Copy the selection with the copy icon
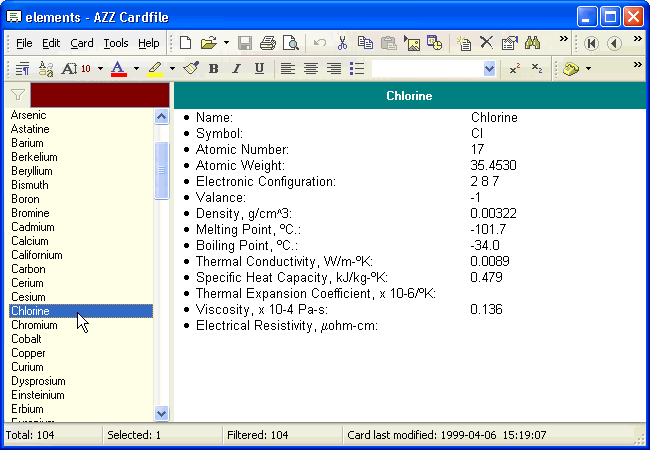Screen dimensions: 650x450 [x=365, y=43]
